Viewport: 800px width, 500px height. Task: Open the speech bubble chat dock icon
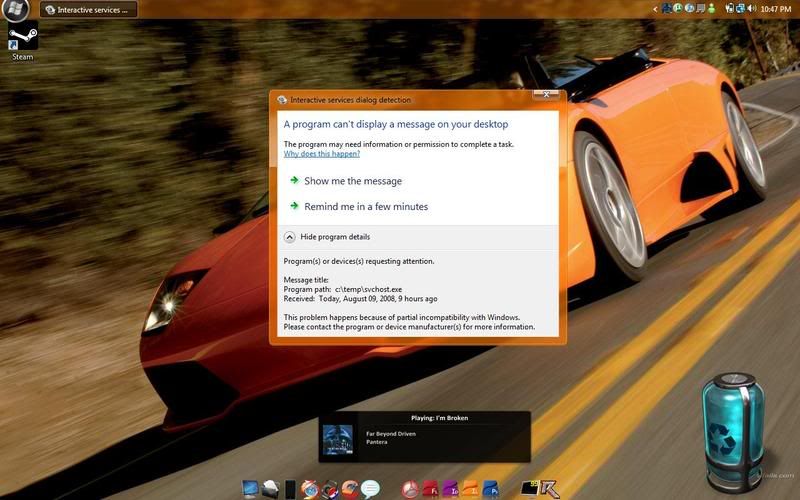[371, 489]
